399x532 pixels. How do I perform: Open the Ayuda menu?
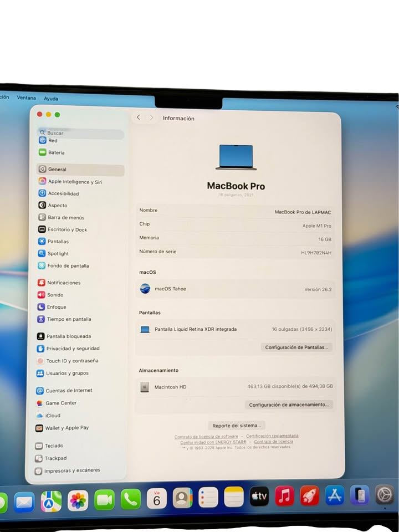pyautogui.click(x=51, y=99)
